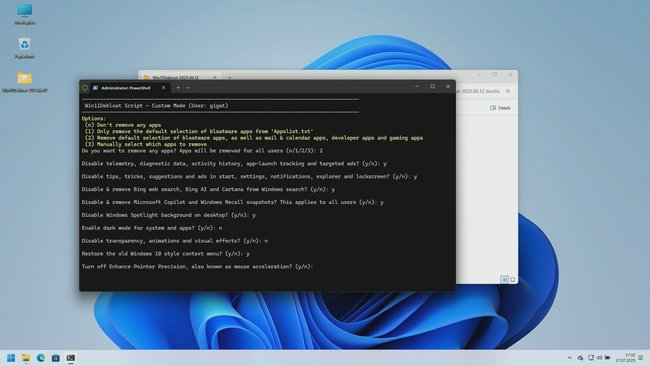This screenshot has width=650, height=366.
Task: Maximize the File Explorer window
Action: [x=495, y=75]
